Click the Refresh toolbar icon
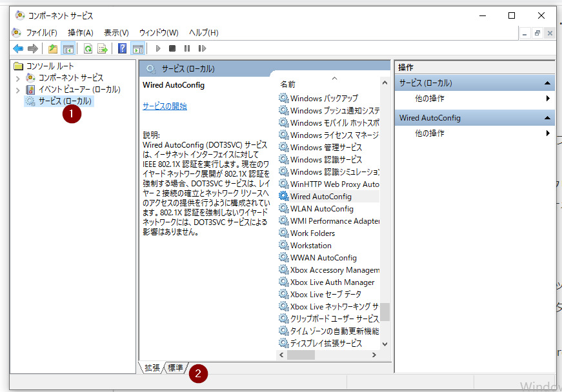Screen dimensions: 562x392 point(88,48)
